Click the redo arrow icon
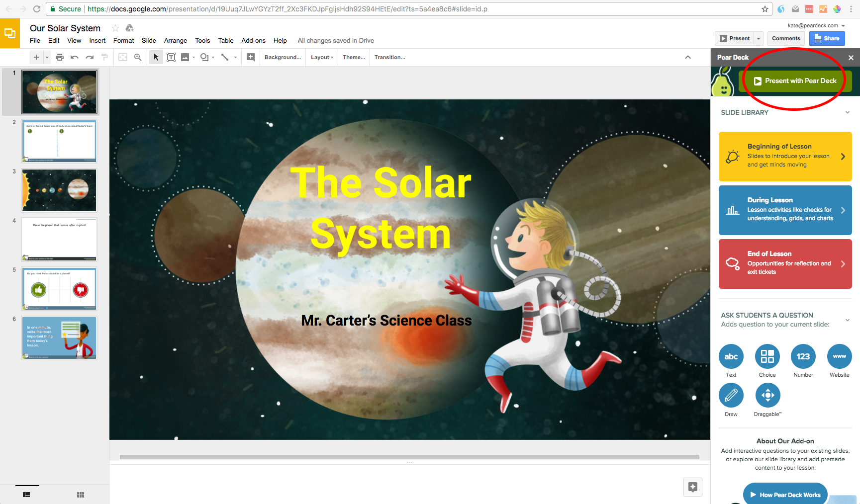860x504 pixels. 90,57
